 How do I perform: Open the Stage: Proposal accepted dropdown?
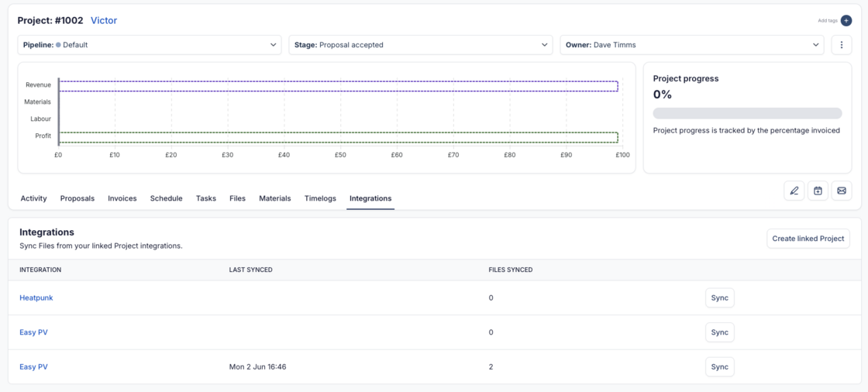click(420, 45)
